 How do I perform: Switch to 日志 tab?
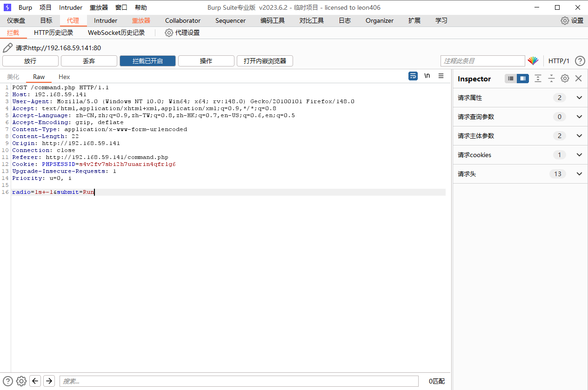click(x=345, y=20)
